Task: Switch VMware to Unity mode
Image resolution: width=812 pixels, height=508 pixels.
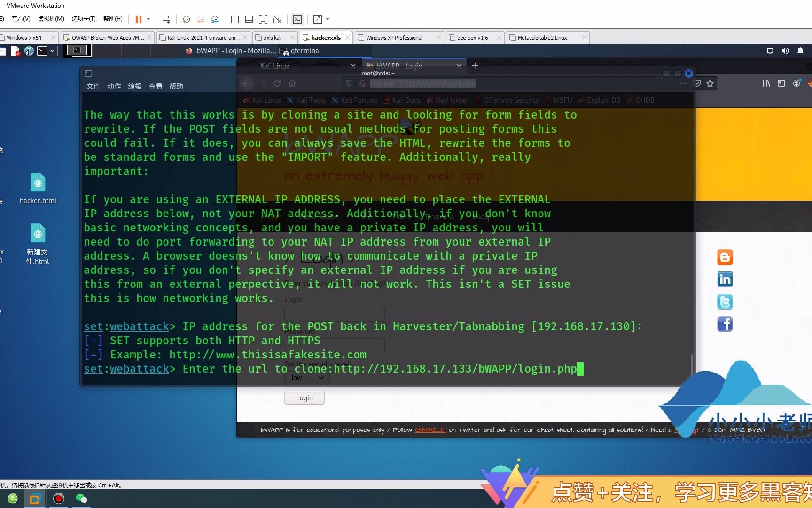Action: pyautogui.click(x=277, y=19)
